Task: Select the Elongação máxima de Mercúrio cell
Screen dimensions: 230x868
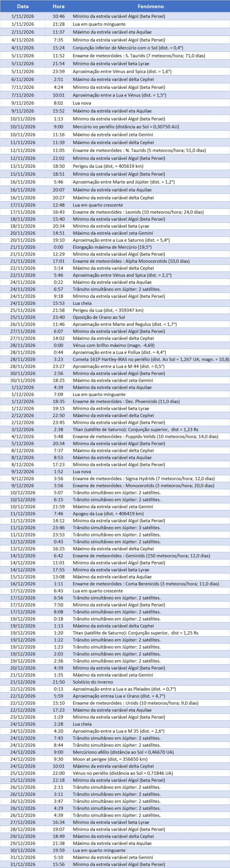Action: 112,247
